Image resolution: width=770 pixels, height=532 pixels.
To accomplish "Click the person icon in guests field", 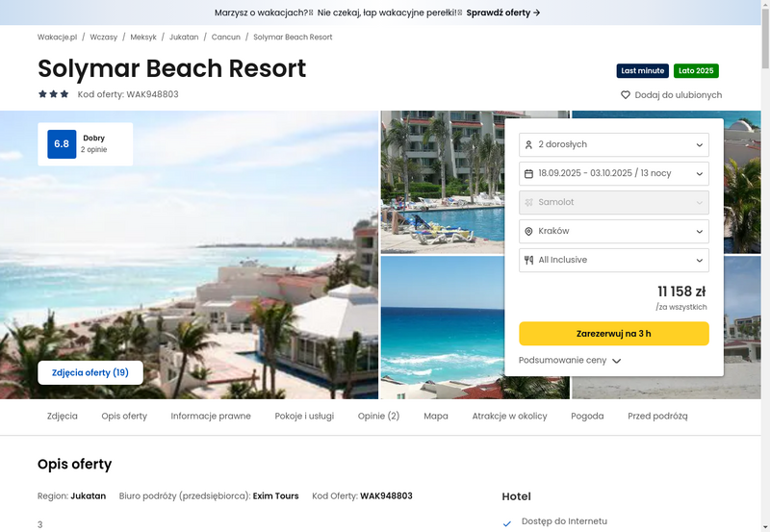I will point(528,144).
